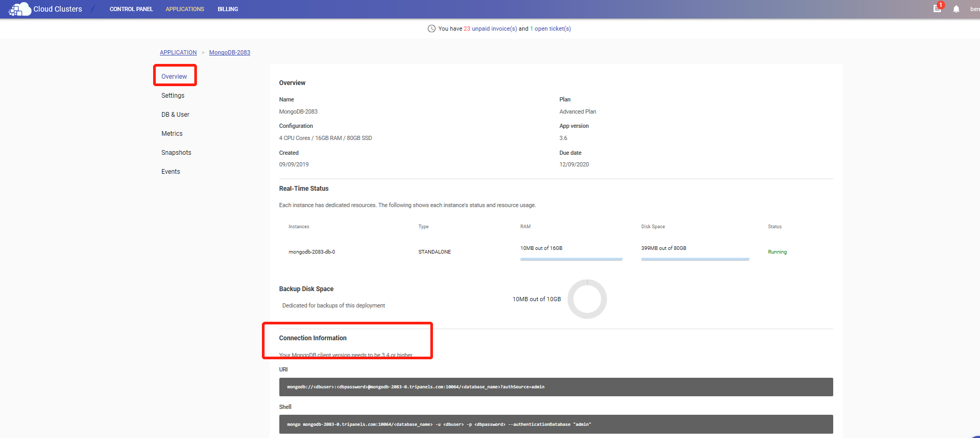Click the Name value MongoDB-2083
The height and width of the screenshot is (438, 980).
click(x=298, y=111)
